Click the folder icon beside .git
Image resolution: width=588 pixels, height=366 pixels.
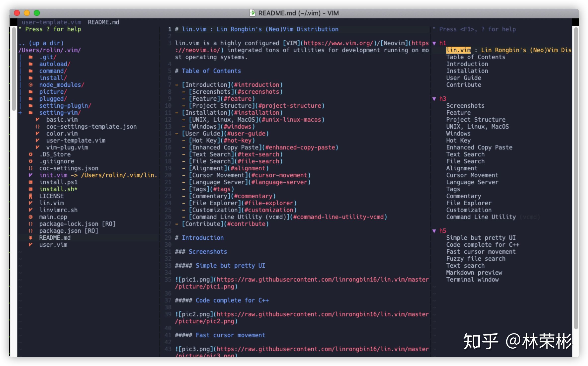31,57
